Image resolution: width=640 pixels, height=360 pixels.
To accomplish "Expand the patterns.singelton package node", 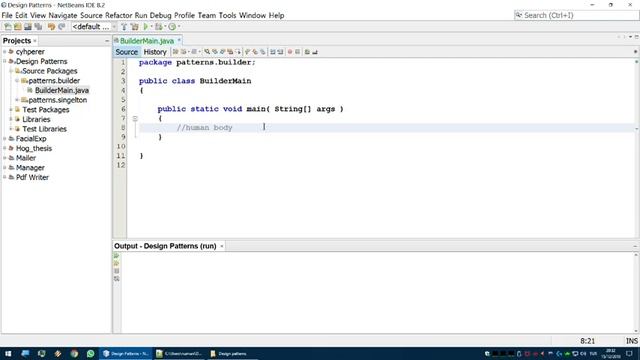I will pos(17,100).
